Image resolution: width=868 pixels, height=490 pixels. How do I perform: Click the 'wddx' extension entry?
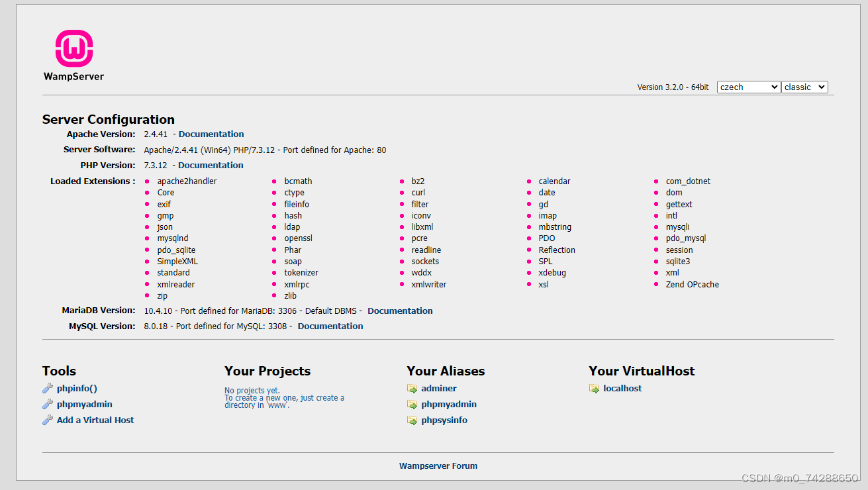point(422,273)
